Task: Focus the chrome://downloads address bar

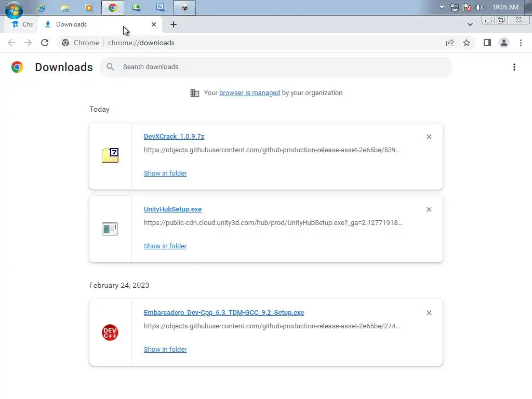Action: 141,43
